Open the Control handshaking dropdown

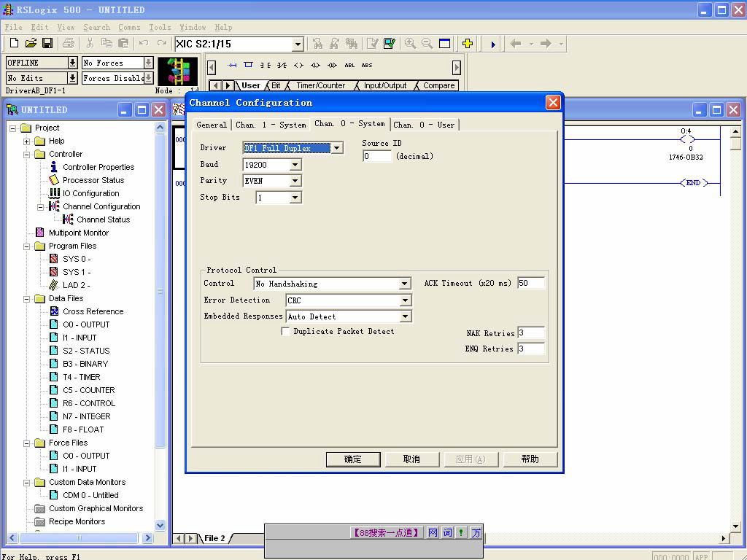404,284
